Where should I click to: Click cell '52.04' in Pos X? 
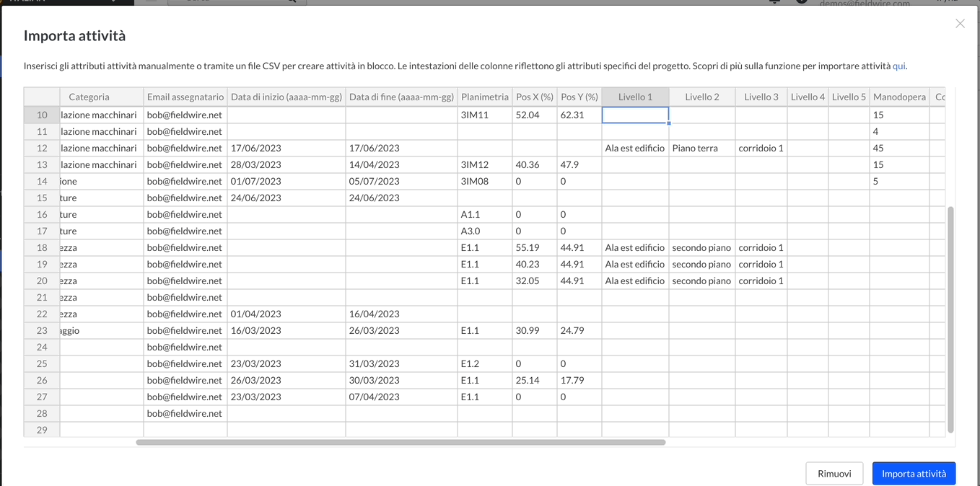(x=535, y=115)
